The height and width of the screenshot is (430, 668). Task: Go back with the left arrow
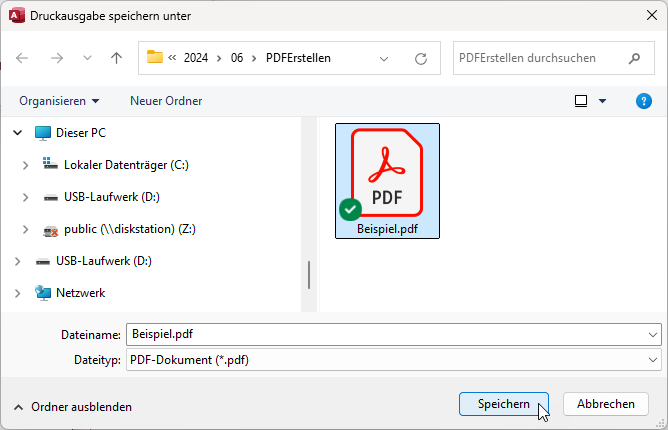[x=22, y=58]
